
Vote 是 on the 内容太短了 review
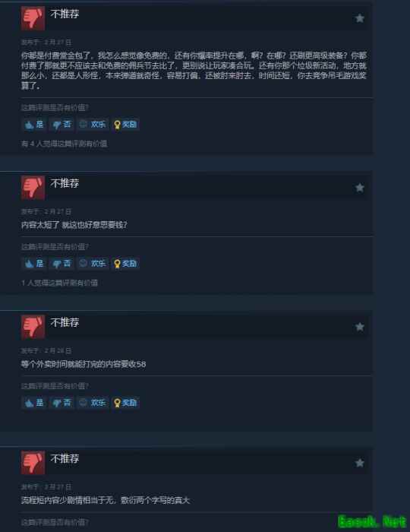[34, 264]
